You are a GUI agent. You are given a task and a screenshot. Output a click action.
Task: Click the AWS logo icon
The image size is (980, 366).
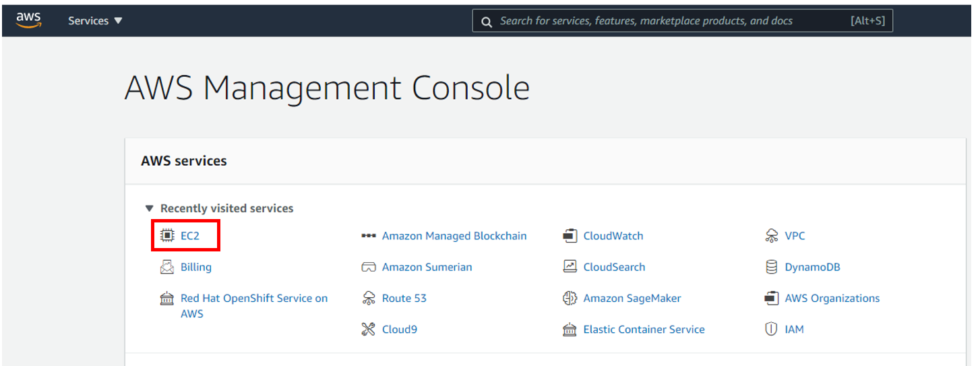(29, 20)
